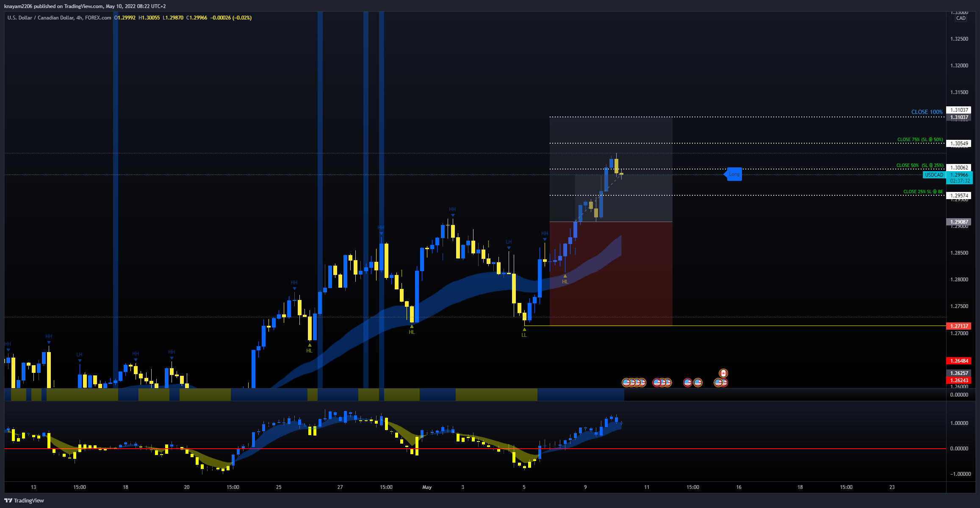Click the red zero line in the oscillator pane
The height and width of the screenshot is (508, 980).
pos(475,448)
